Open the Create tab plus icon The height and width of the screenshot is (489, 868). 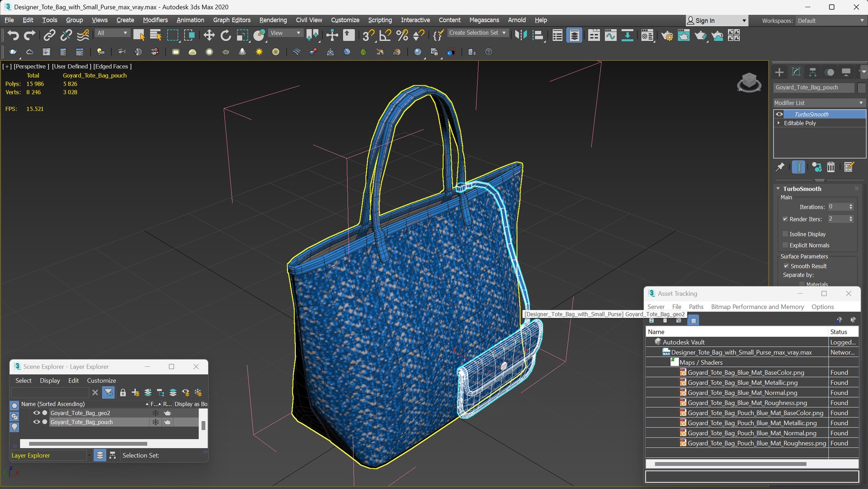(779, 72)
